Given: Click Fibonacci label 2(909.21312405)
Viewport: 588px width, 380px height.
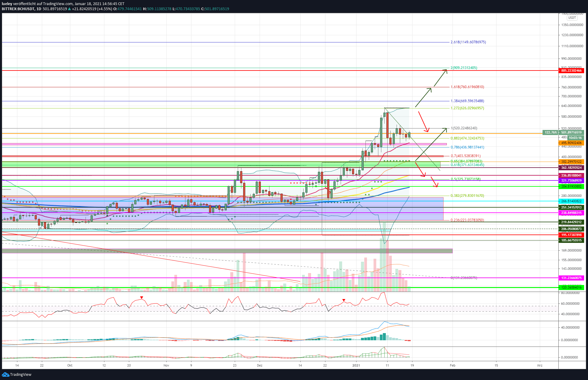Looking at the screenshot, I should pyautogui.click(x=464, y=68).
